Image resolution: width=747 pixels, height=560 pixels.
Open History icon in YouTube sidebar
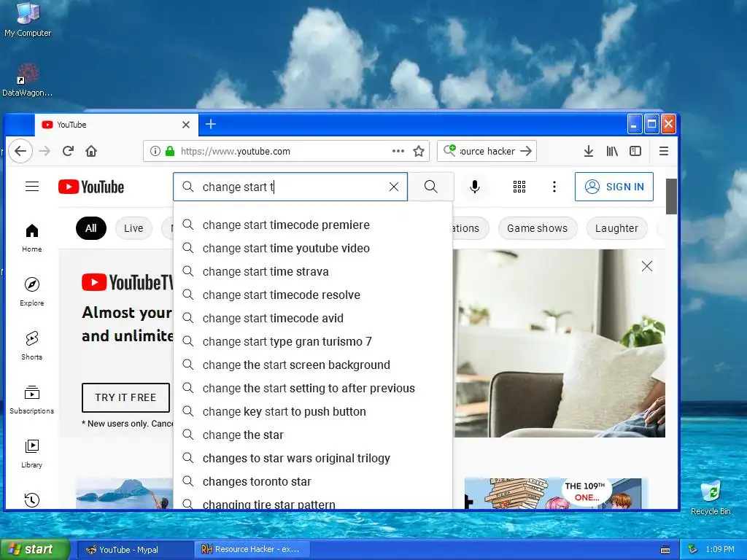(x=32, y=499)
